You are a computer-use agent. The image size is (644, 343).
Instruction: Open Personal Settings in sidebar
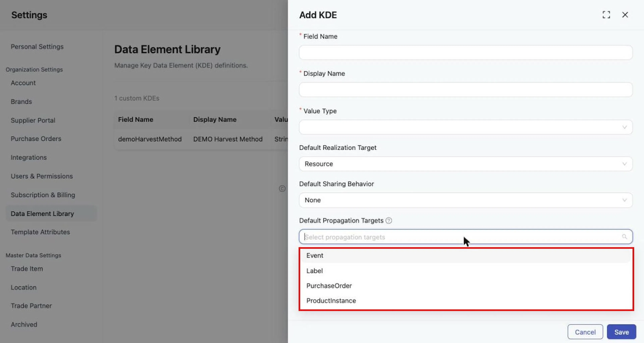pos(37,47)
